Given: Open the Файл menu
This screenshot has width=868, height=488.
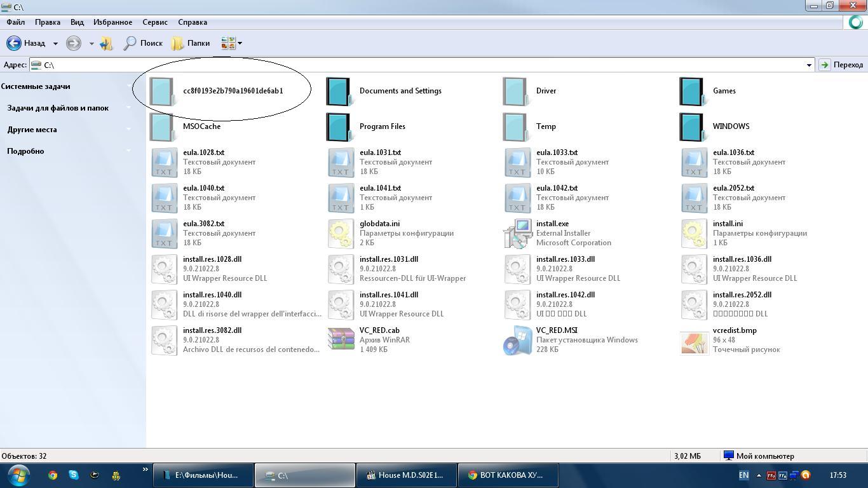Looking at the screenshot, I should pyautogui.click(x=16, y=22).
